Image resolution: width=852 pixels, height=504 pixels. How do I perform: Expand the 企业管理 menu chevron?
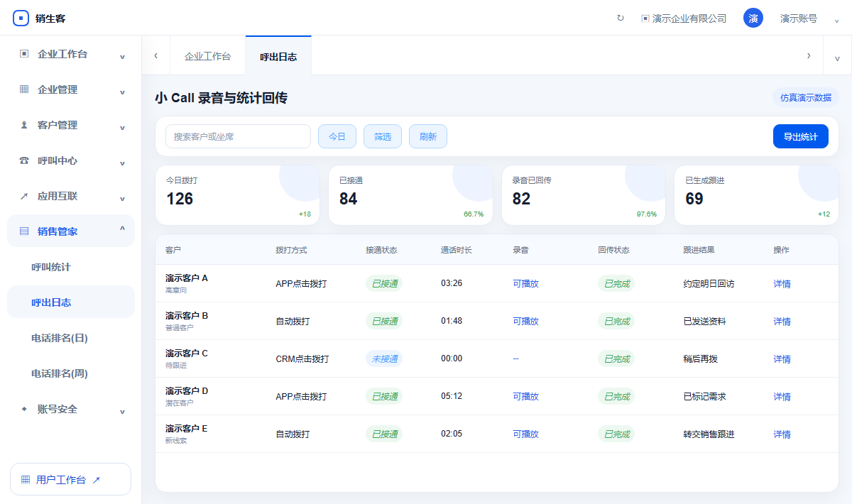pyautogui.click(x=122, y=92)
